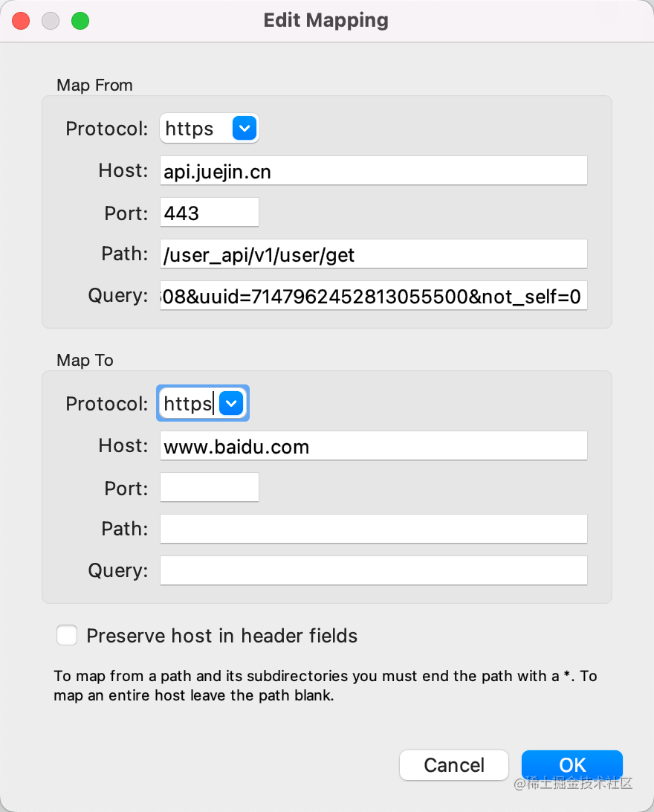The height and width of the screenshot is (812, 654).
Task: Click the Map From Port field 443
Action: 210,213
